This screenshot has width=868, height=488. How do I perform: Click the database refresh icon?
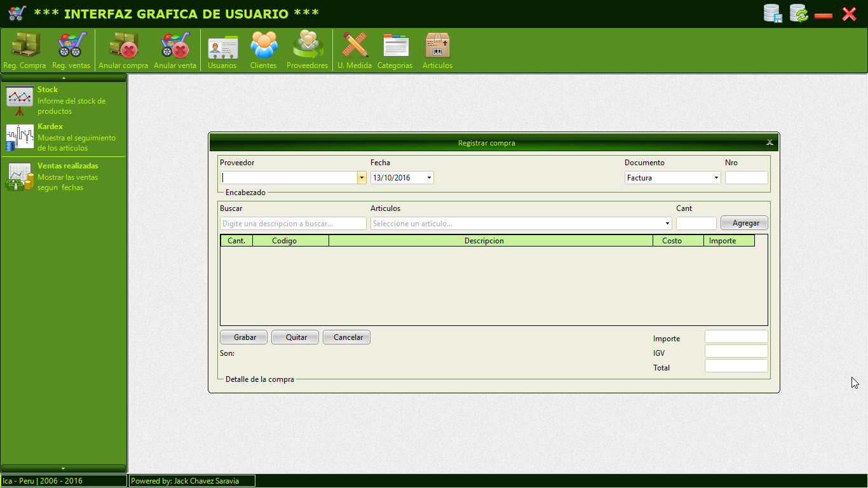799,13
